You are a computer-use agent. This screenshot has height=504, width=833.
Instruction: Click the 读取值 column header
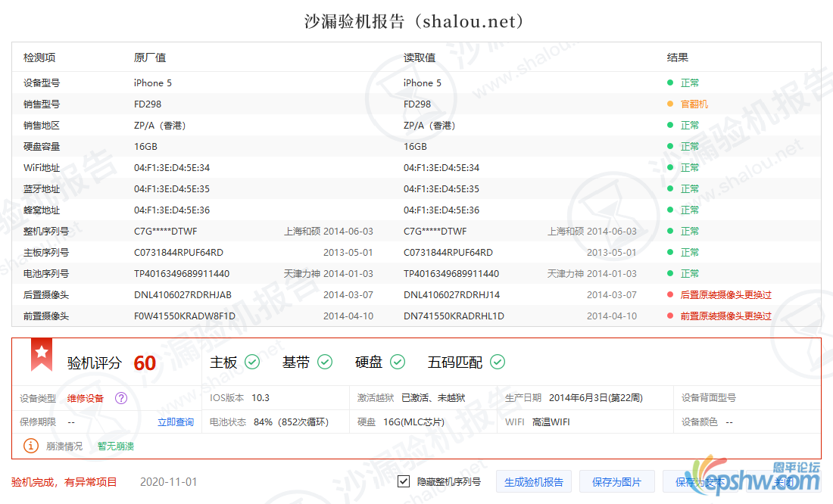pos(420,58)
